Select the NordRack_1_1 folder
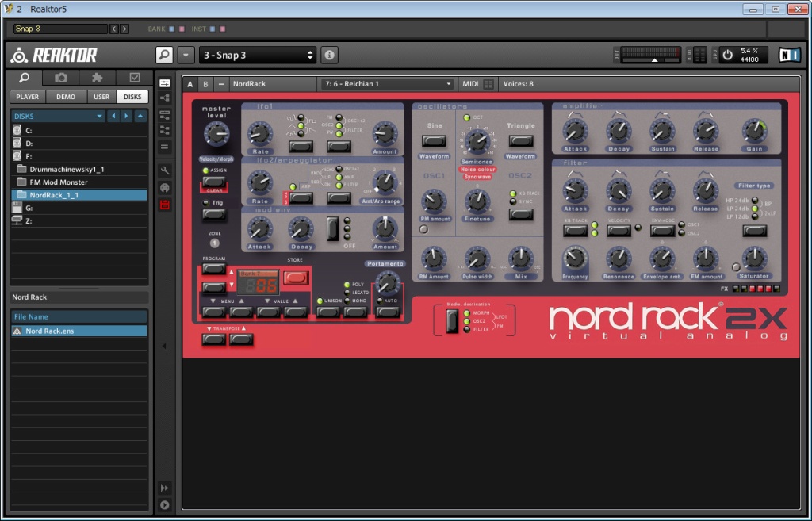Viewport: 812px width, 521px height. (x=79, y=195)
